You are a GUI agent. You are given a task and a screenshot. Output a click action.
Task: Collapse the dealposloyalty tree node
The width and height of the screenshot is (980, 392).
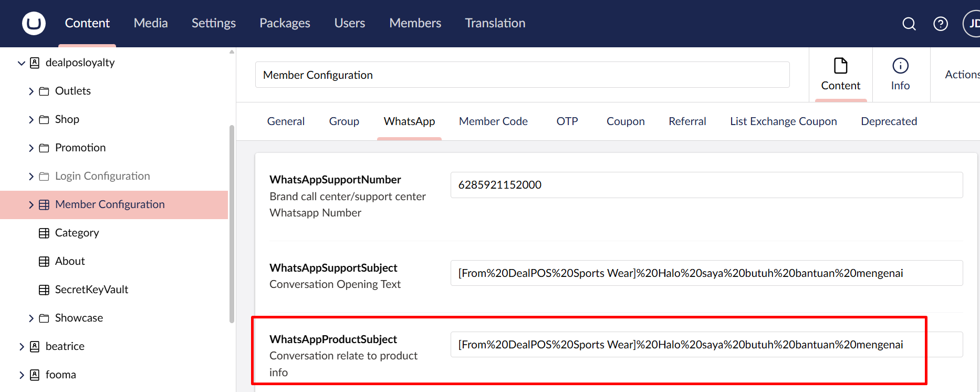22,63
